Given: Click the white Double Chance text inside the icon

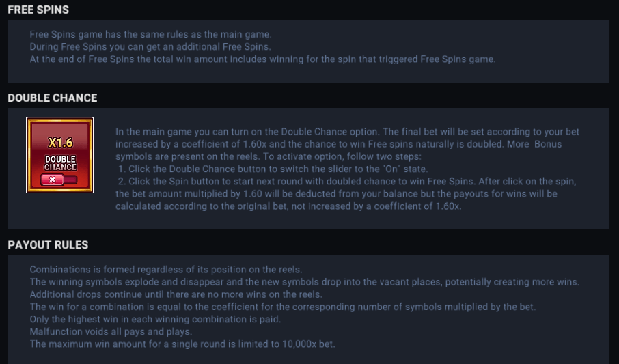Looking at the screenshot, I should [x=60, y=163].
